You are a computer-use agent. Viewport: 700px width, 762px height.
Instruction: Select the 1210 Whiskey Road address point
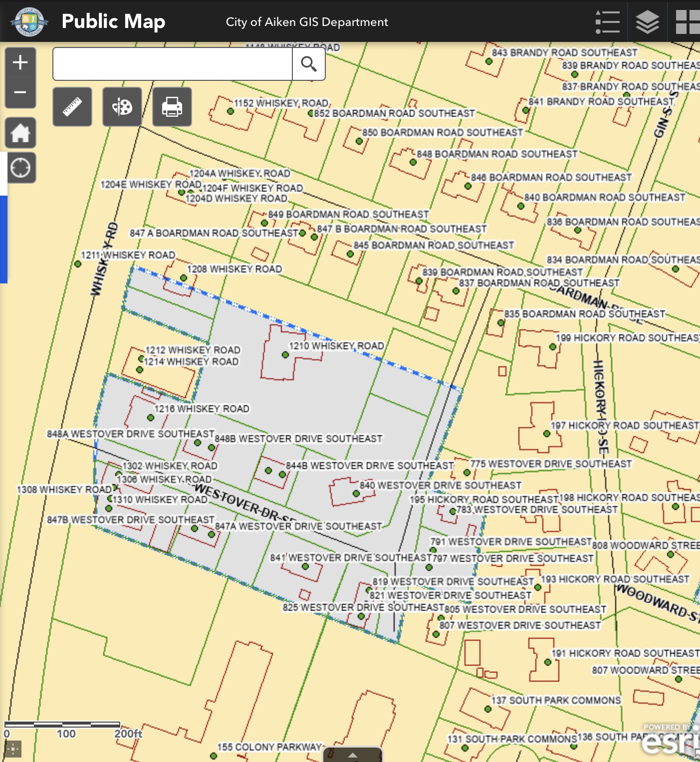[x=285, y=355]
